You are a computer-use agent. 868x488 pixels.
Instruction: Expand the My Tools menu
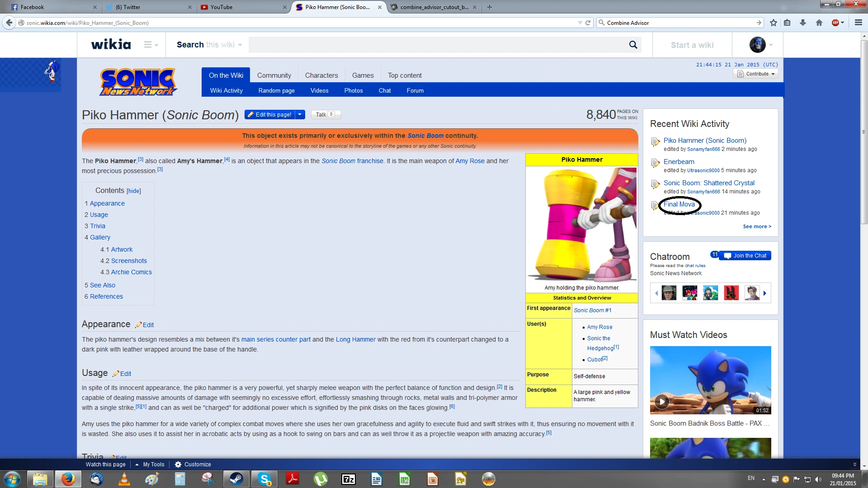tap(150, 465)
